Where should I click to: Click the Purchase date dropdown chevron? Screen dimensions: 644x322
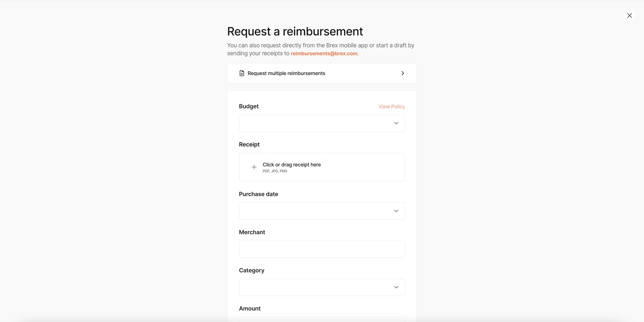coord(396,211)
